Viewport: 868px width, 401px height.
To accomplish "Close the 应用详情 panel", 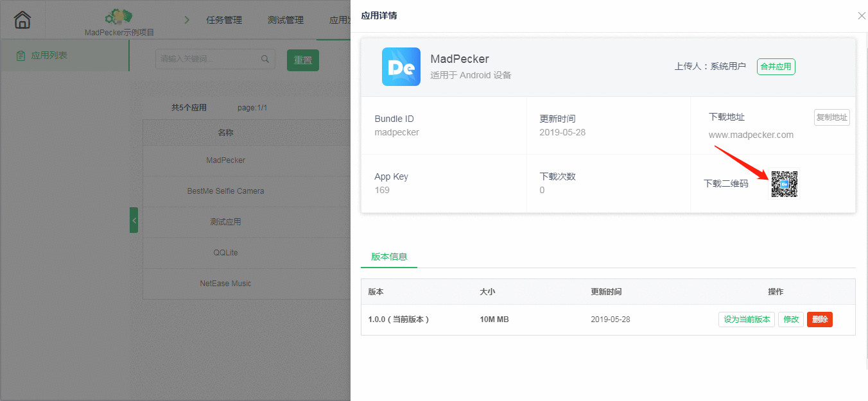I will click(862, 16).
